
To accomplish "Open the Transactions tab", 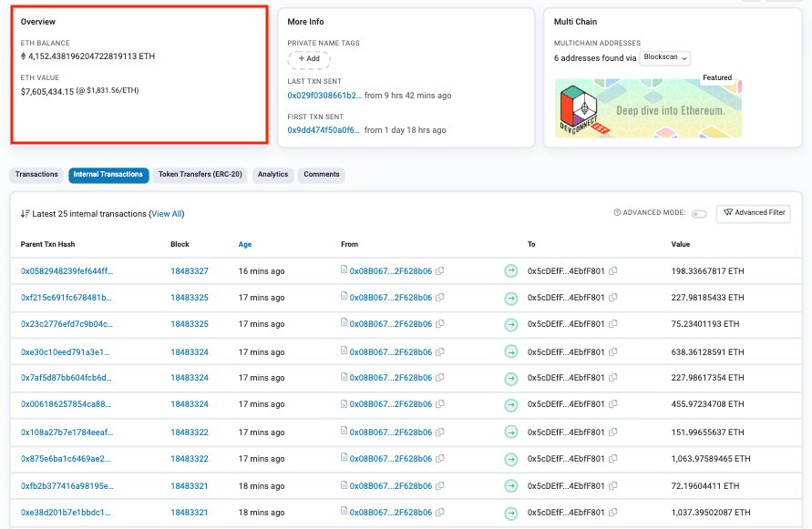I will (x=36, y=175).
